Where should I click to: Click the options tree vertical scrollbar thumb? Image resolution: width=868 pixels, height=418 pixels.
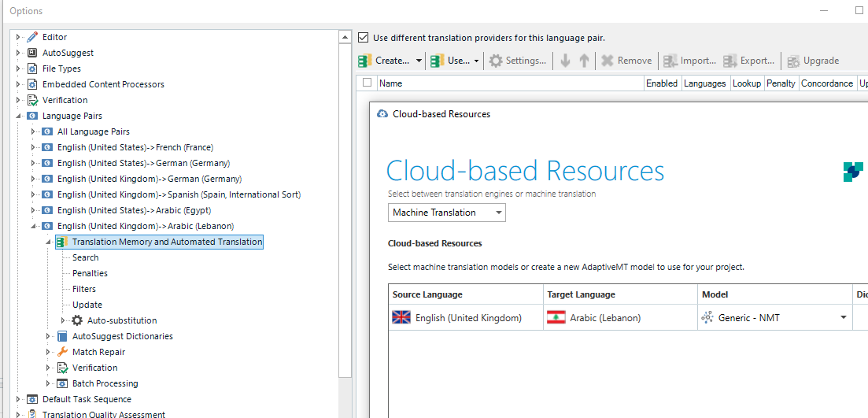(x=345, y=210)
